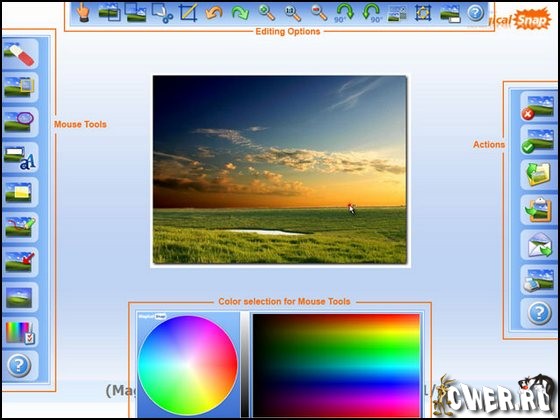This screenshot has height=420, width=560.
Task: Choose the crop tool in editing options
Action: click(x=188, y=13)
